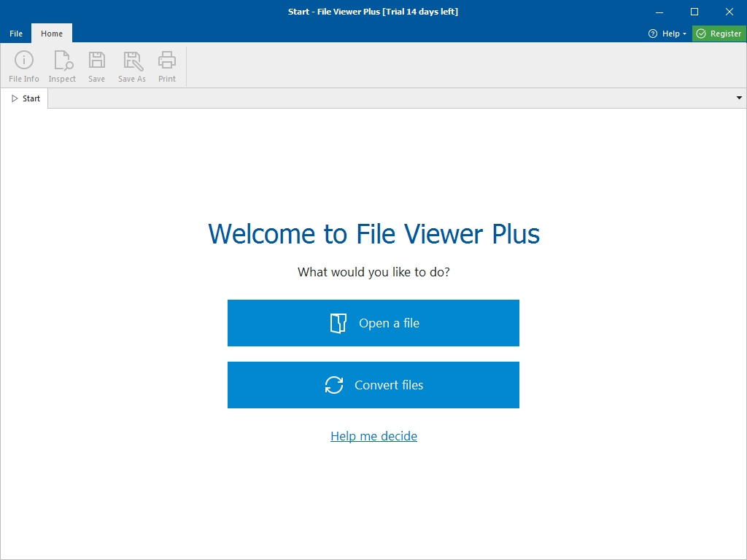Follow the Help me decide link
The height and width of the screenshot is (560, 747).
coord(373,436)
